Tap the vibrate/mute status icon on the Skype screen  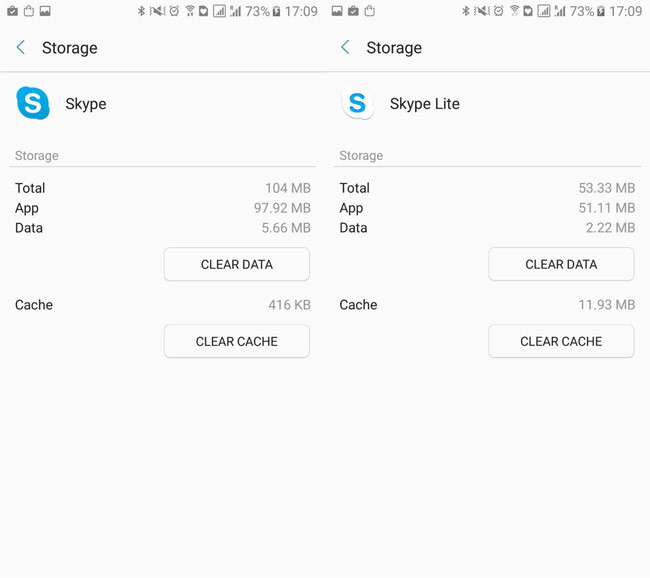[157, 11]
